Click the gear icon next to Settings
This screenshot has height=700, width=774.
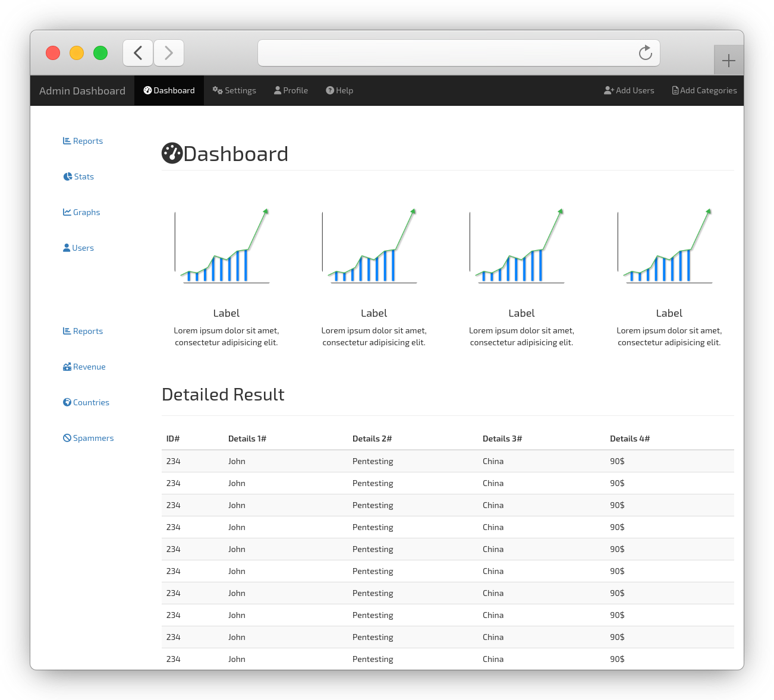[217, 90]
